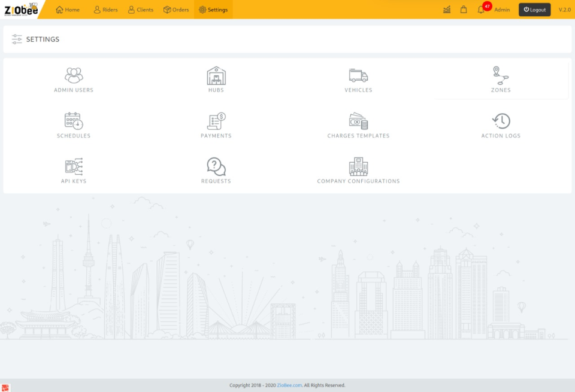Open the Company Configurations building icon
Screen dimensions: 575x392
pos(358,165)
